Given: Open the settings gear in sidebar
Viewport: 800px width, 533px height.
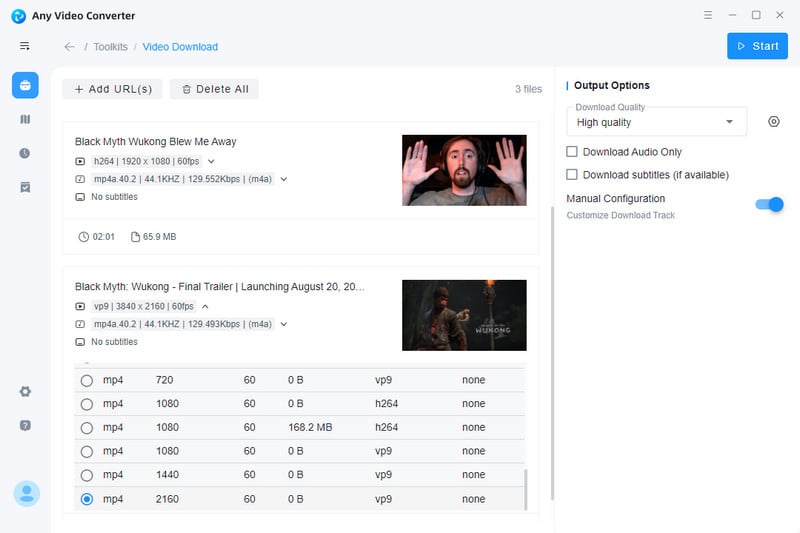Looking at the screenshot, I should (25, 392).
